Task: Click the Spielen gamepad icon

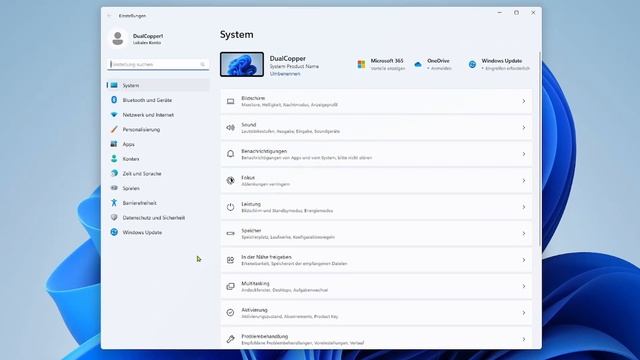Action: (x=114, y=188)
